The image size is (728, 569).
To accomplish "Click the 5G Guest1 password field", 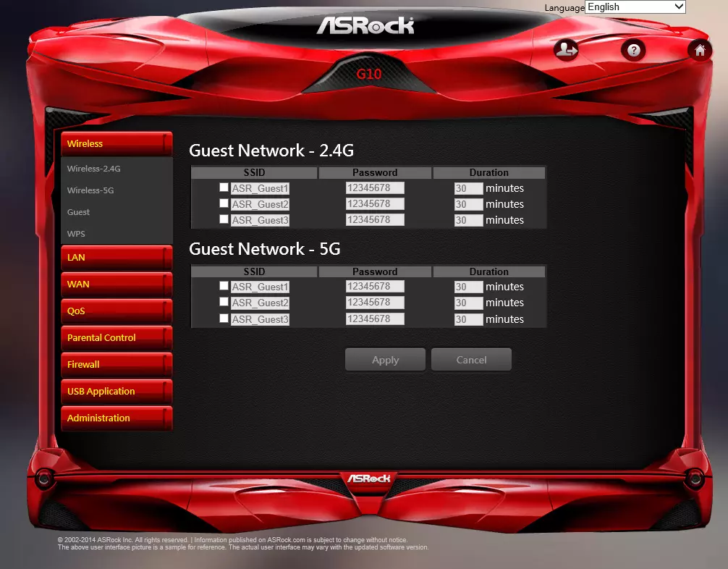I will click(x=375, y=286).
